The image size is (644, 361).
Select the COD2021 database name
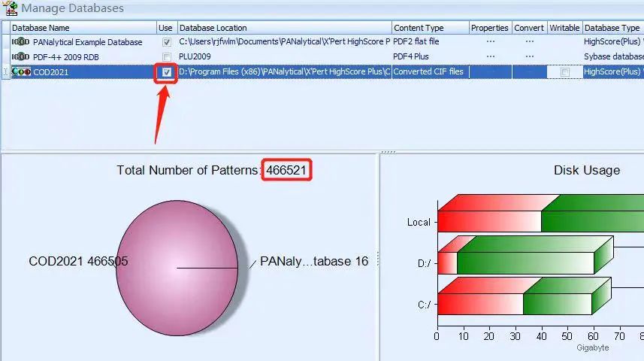[x=50, y=72]
